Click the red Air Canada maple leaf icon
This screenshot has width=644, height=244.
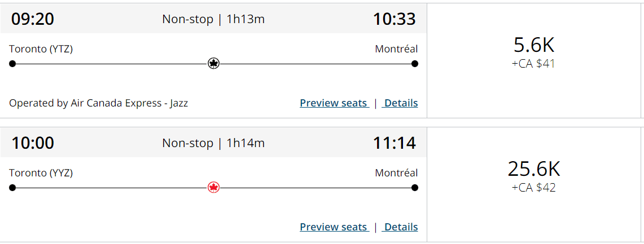coord(213,188)
